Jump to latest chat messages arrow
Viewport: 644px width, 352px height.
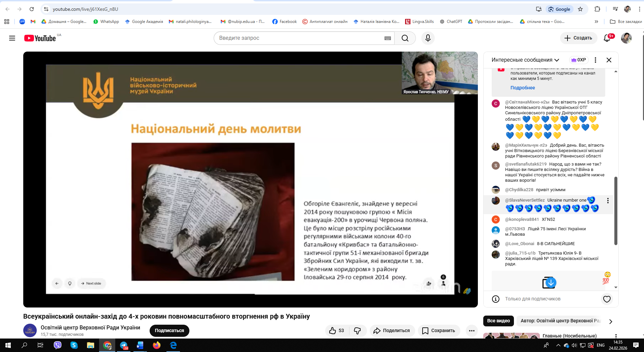click(x=551, y=283)
